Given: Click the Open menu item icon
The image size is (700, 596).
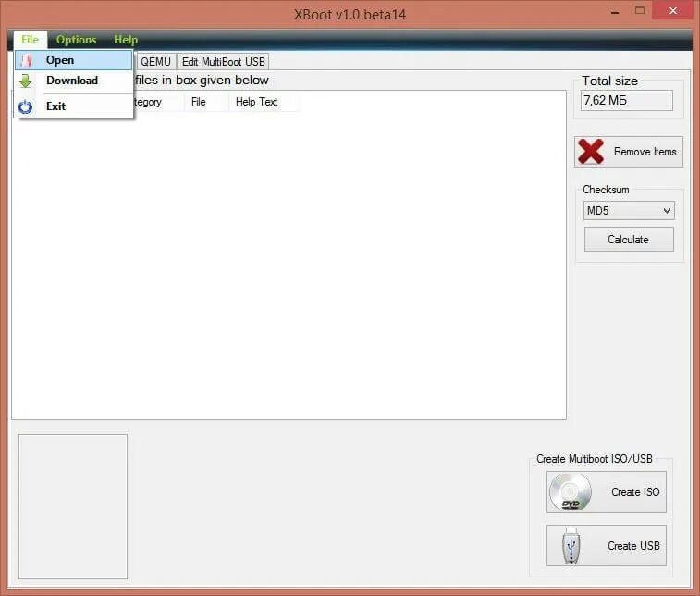Looking at the screenshot, I should 26,60.
